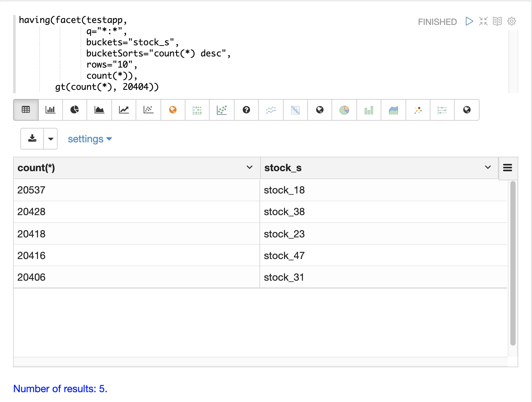Open the question mark visualization
This screenshot has width=532, height=402.
[x=246, y=110]
